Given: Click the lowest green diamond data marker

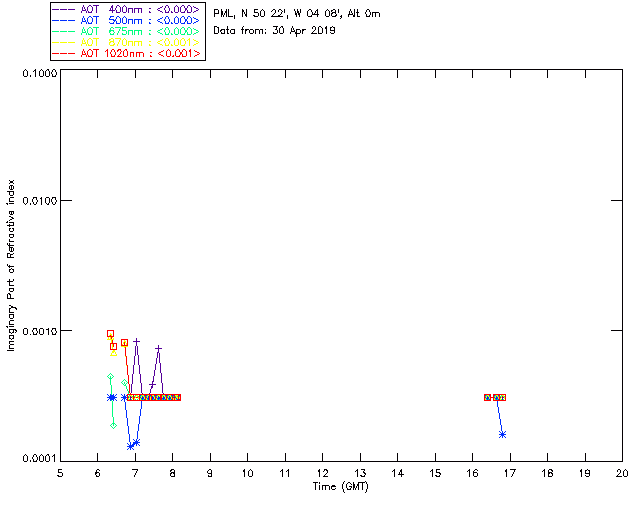Looking at the screenshot, I should click(113, 425).
